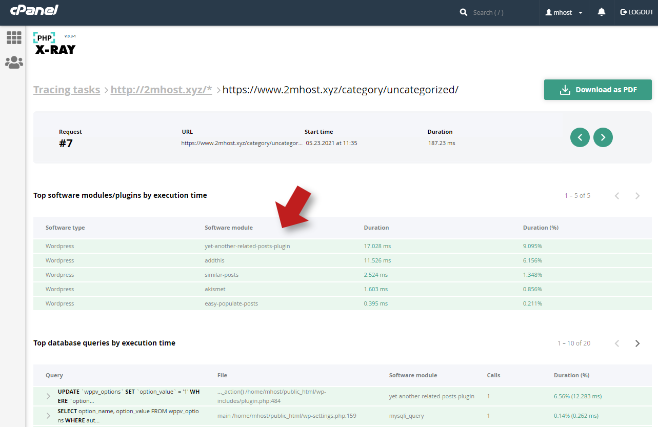Open the mhost user dropdown
Image resolution: width=658 pixels, height=427 pixels.
click(x=564, y=12)
